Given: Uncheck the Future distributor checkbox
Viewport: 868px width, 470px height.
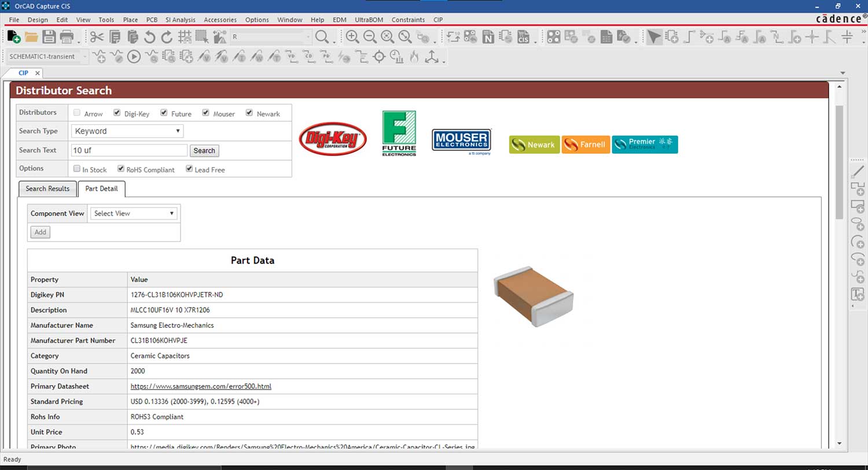Looking at the screenshot, I should click(x=164, y=113).
